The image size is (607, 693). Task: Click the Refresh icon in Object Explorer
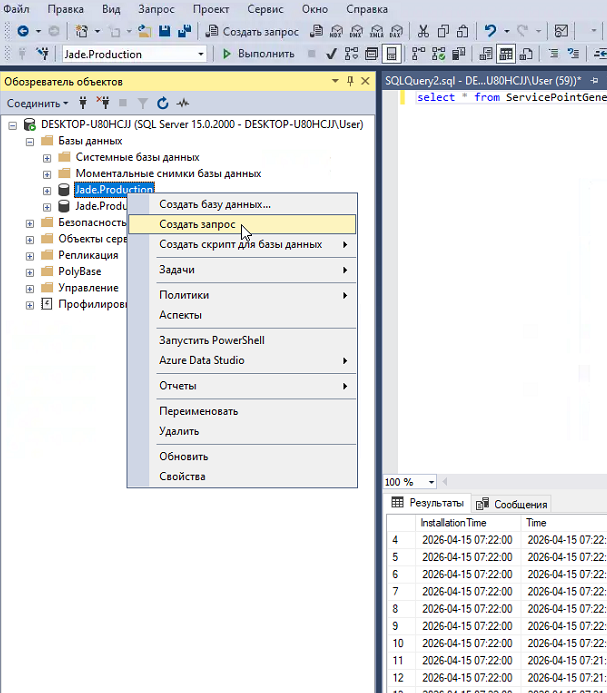(x=162, y=103)
